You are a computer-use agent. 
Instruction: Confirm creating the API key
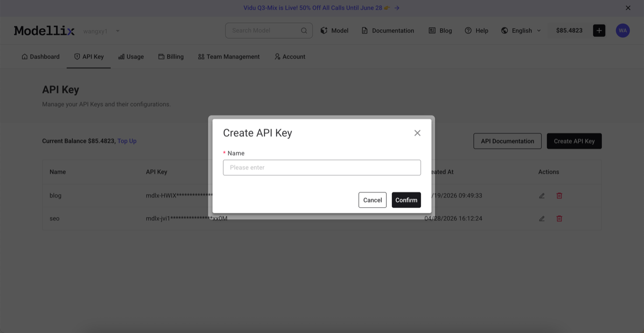point(406,200)
